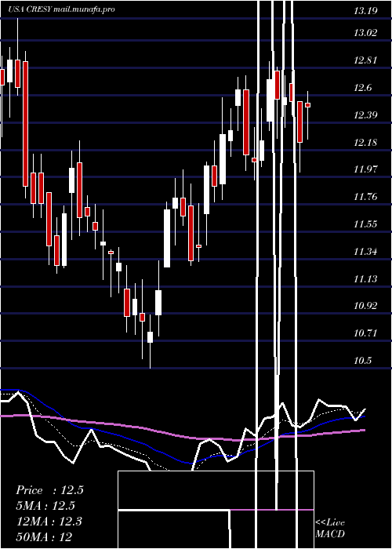Click the 11.97 price axis label
Viewport: 392px width, 549px height.
365,169
